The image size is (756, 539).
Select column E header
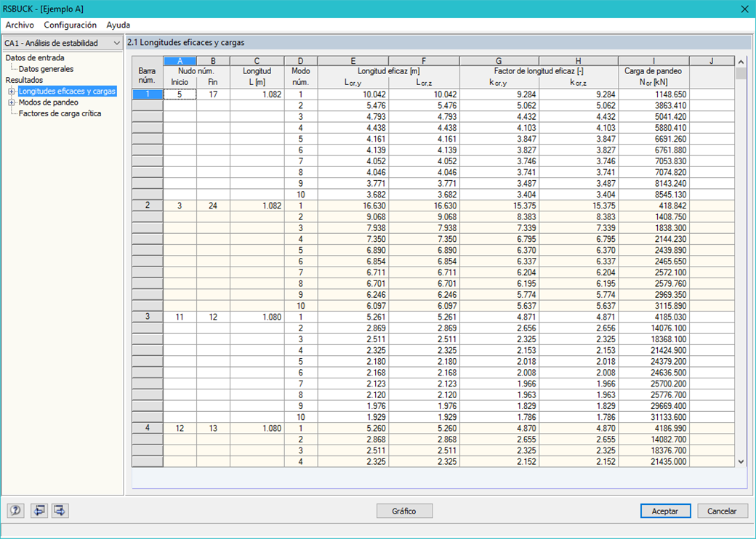(353, 61)
